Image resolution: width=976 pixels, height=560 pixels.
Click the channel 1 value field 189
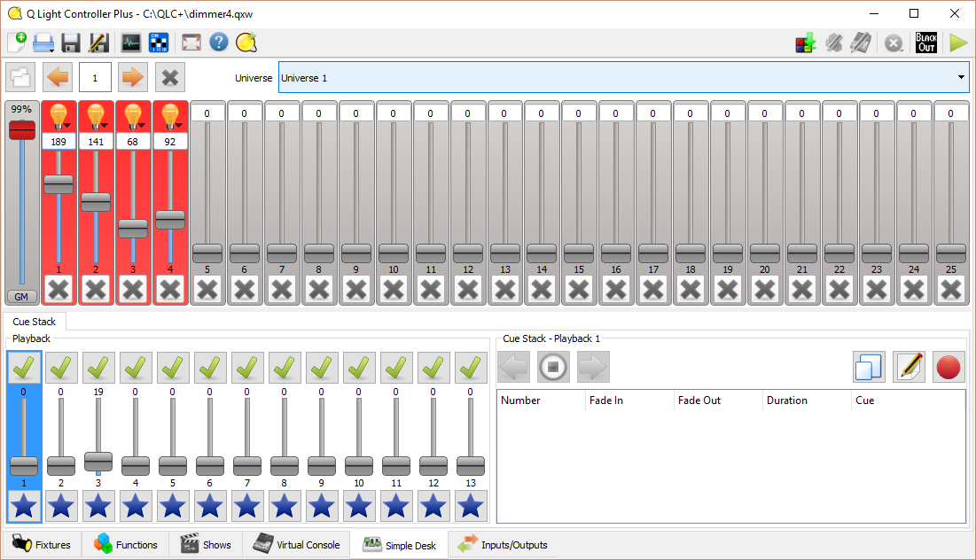coord(59,141)
